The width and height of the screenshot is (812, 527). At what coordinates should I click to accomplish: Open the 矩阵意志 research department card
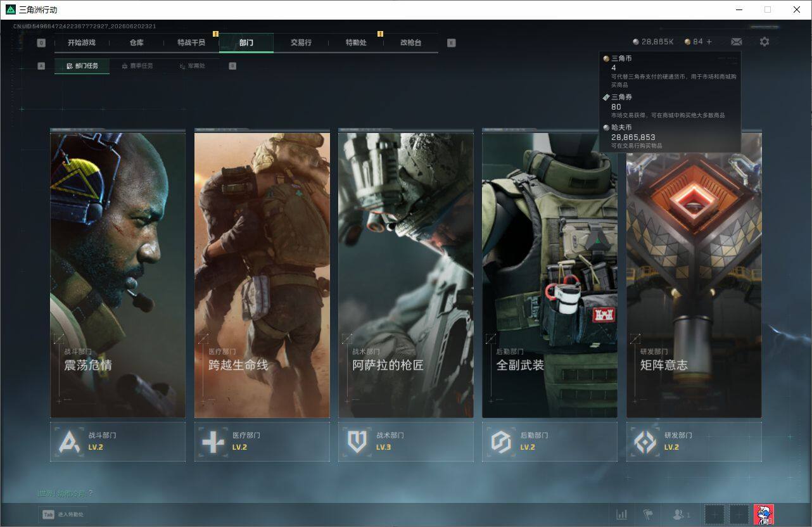point(694,274)
